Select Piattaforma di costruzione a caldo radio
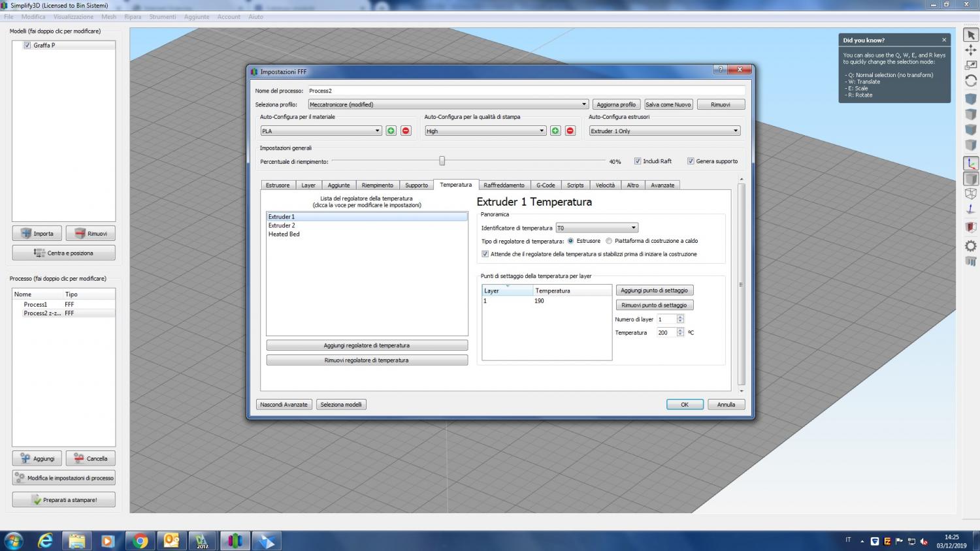Screen dimensions: 980x551 pos(609,241)
